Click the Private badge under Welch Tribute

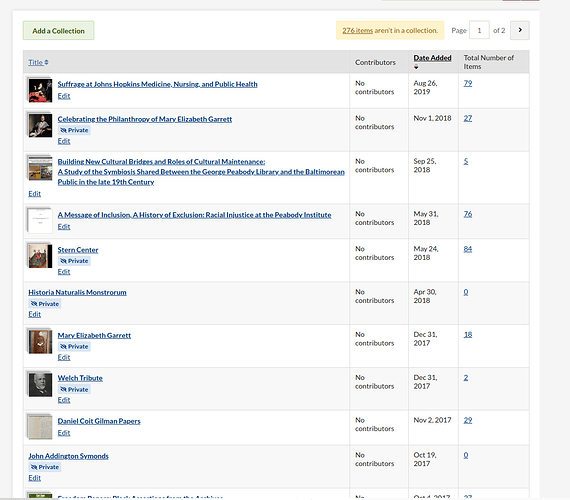click(74, 389)
